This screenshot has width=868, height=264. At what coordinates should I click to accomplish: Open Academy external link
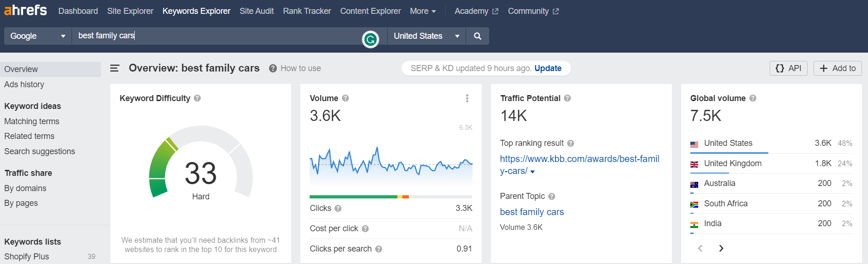tap(476, 11)
